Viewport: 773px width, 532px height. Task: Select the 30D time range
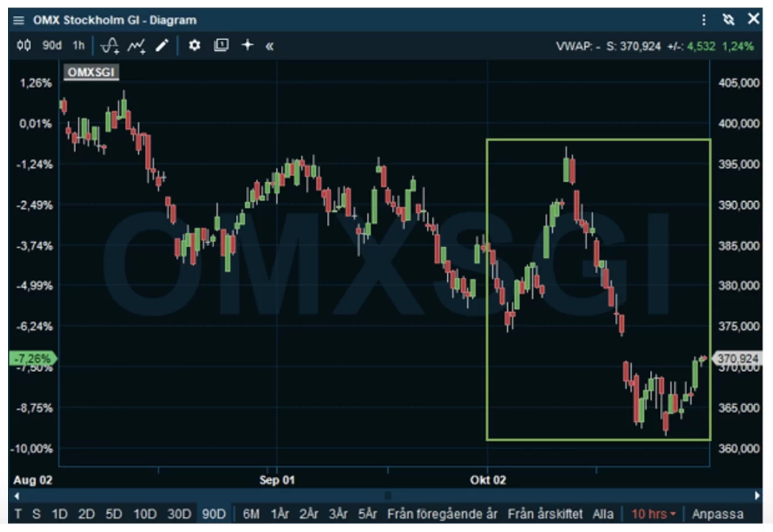coord(179,514)
